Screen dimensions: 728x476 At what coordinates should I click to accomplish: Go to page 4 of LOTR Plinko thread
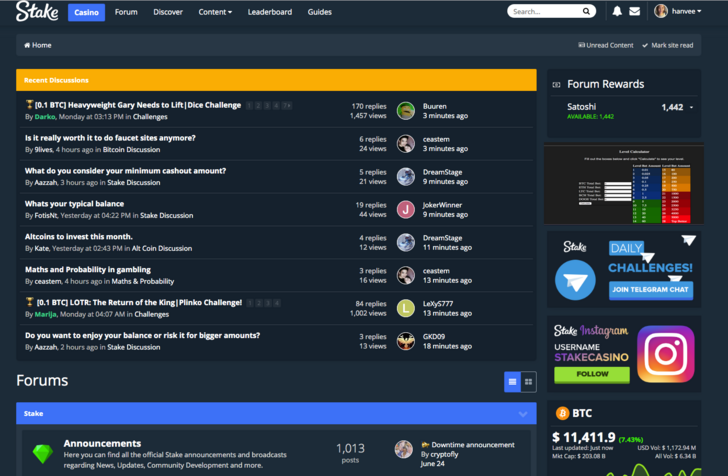[277, 303]
